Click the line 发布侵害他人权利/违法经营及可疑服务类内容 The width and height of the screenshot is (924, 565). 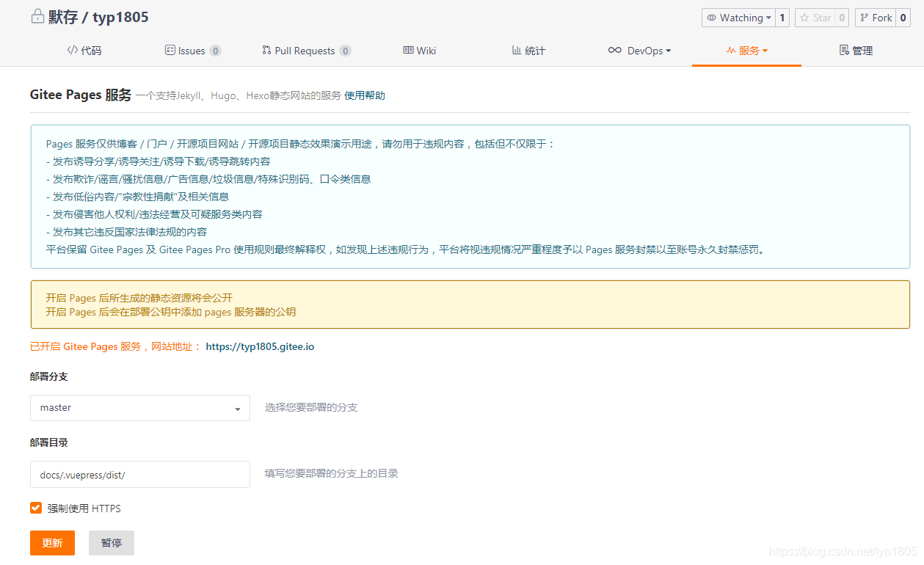154,214
